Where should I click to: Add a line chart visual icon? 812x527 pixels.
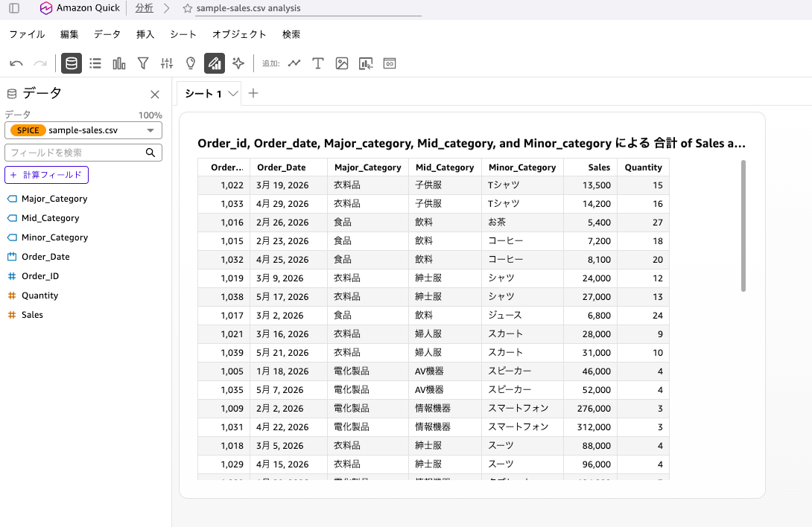(294, 63)
